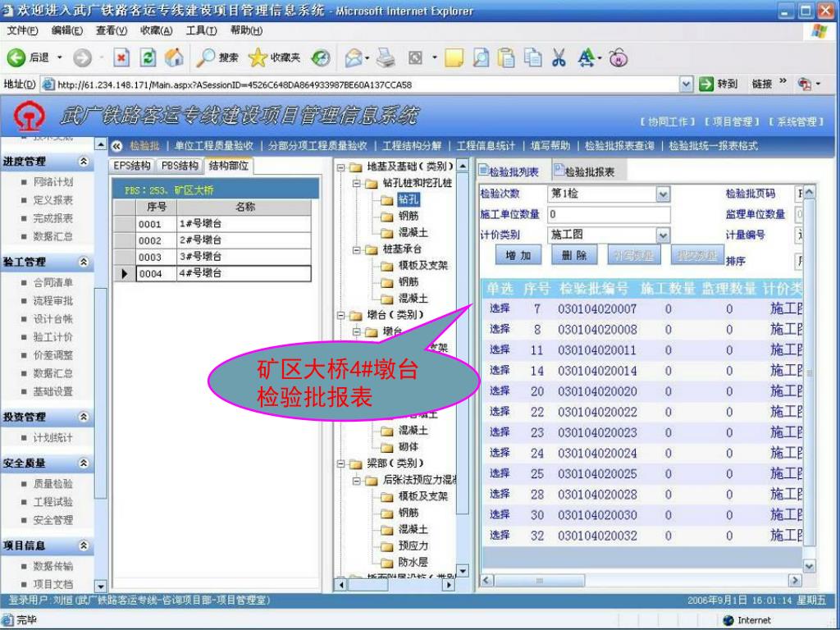The width and height of the screenshot is (840, 630).
Task: Click the History clock icon
Action: [321, 57]
